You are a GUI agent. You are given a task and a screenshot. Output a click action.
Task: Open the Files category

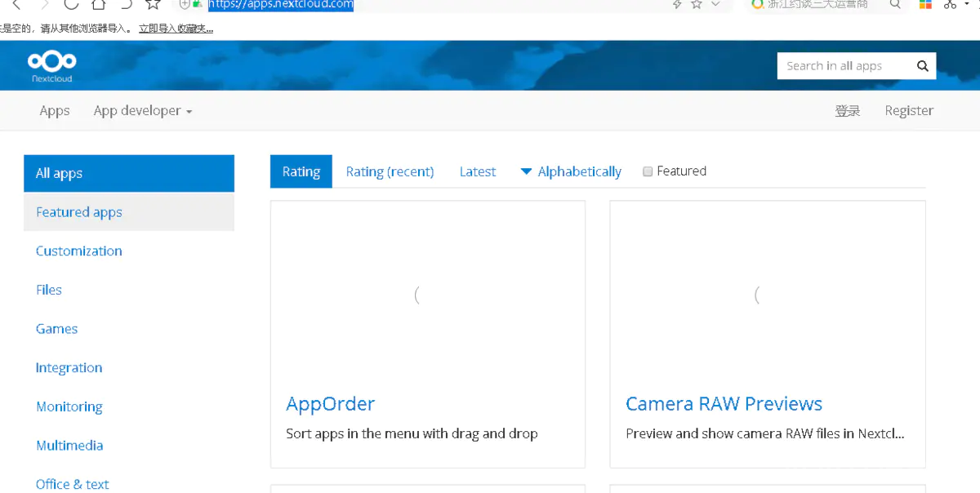pos(49,290)
